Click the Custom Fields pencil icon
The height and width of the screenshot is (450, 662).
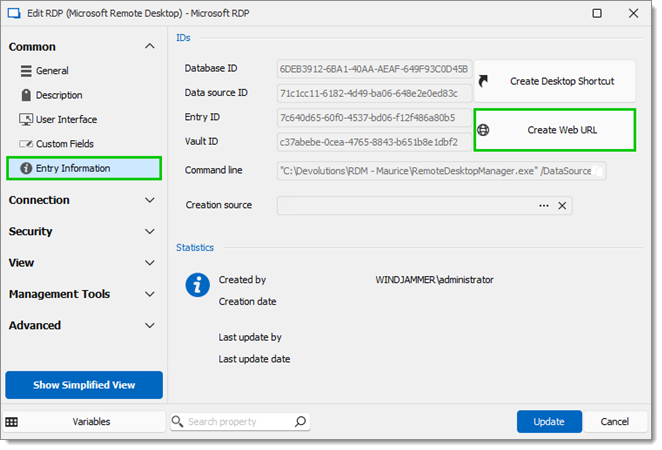tap(26, 144)
